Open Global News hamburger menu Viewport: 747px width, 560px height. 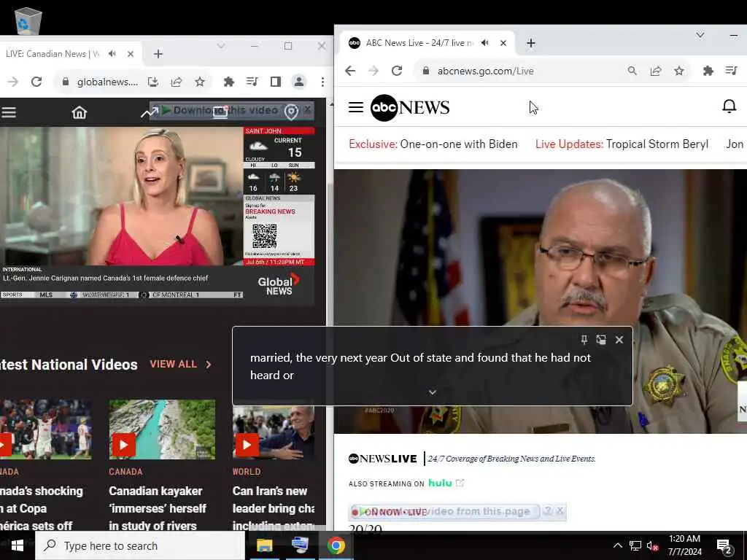point(9,112)
